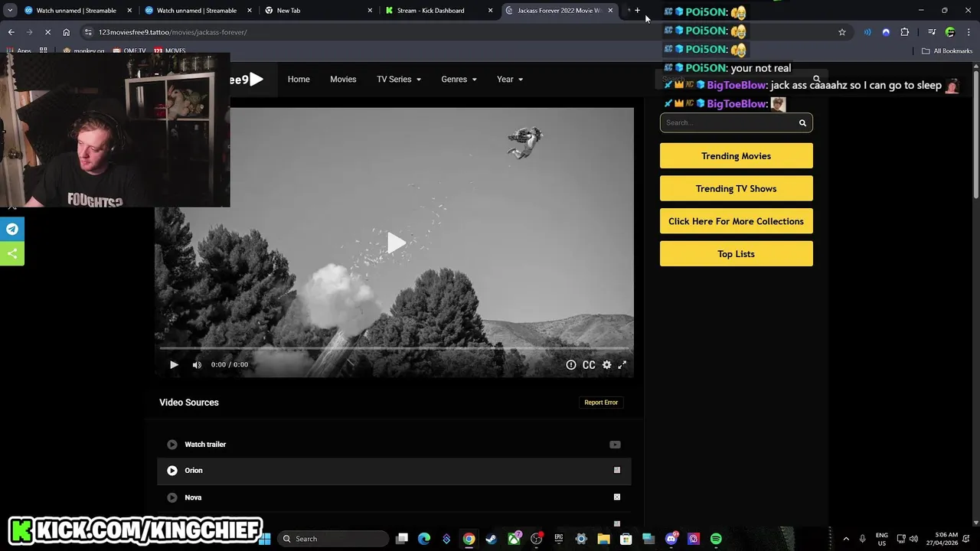Open Steam from taskbar
980x551 pixels.
(x=491, y=539)
